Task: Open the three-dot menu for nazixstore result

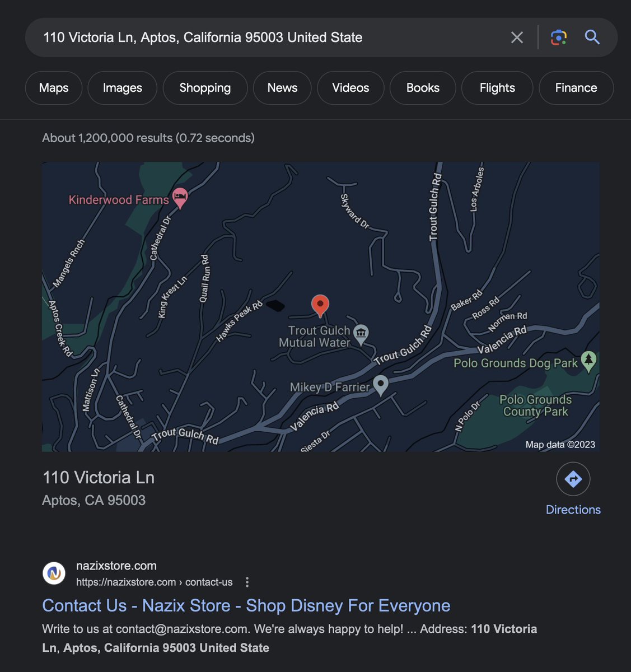Action: [247, 582]
